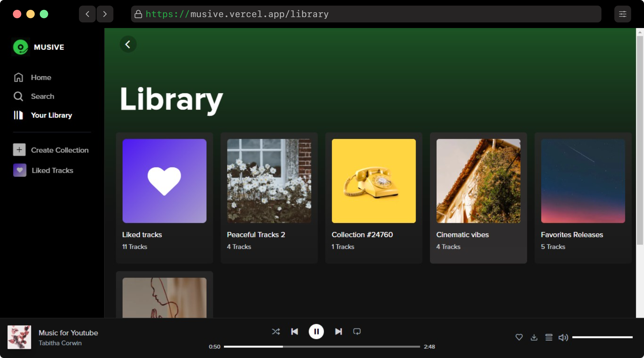This screenshot has width=644, height=358.
Task: Toggle shuffle playback
Action: (276, 332)
